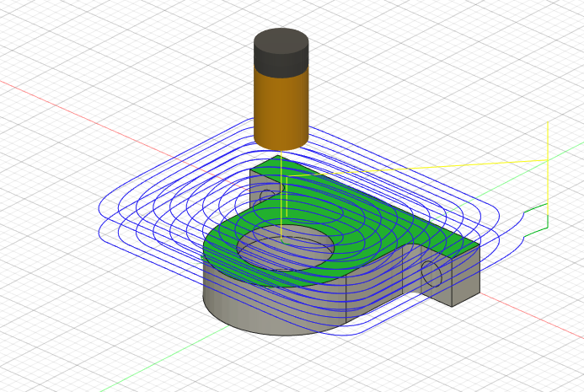Select the orange cutting tool body

pos(281,105)
